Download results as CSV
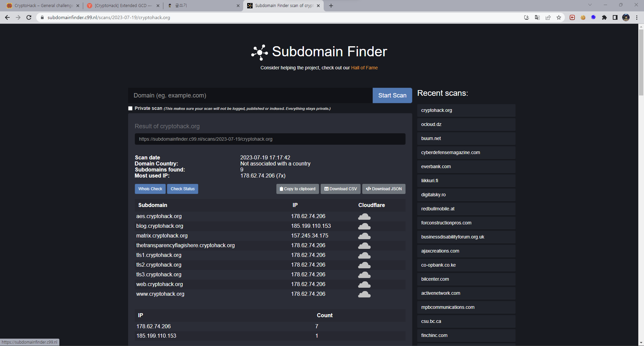 pyautogui.click(x=340, y=189)
